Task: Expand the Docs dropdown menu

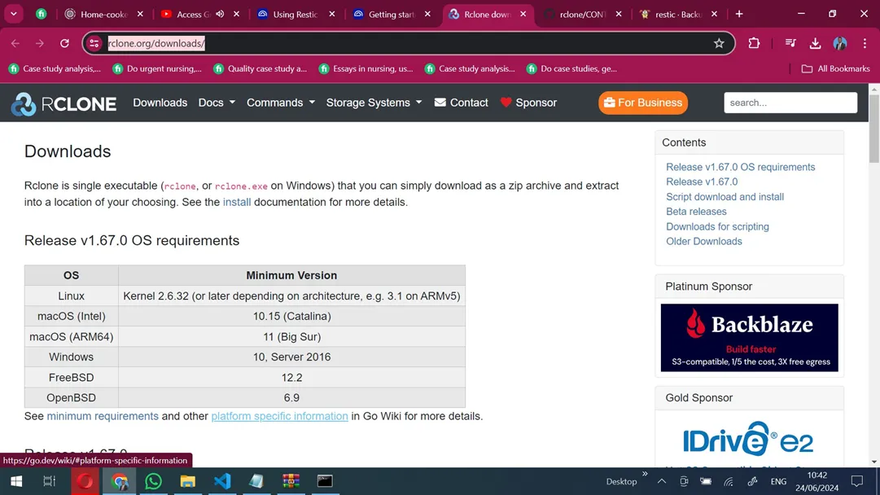Action: (x=216, y=103)
